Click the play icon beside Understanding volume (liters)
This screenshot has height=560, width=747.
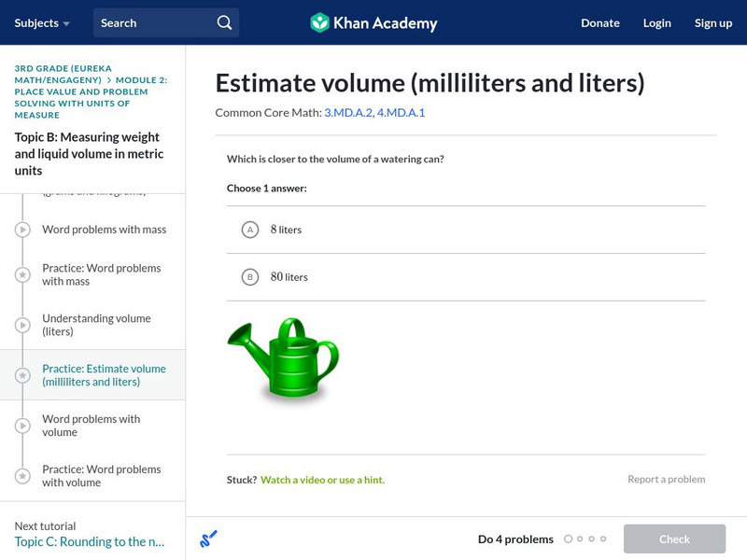click(22, 325)
